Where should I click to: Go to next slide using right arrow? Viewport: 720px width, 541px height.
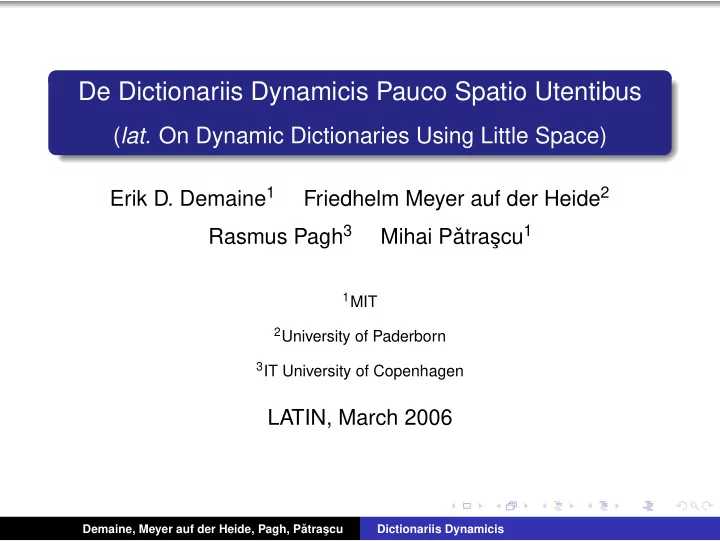[480, 506]
